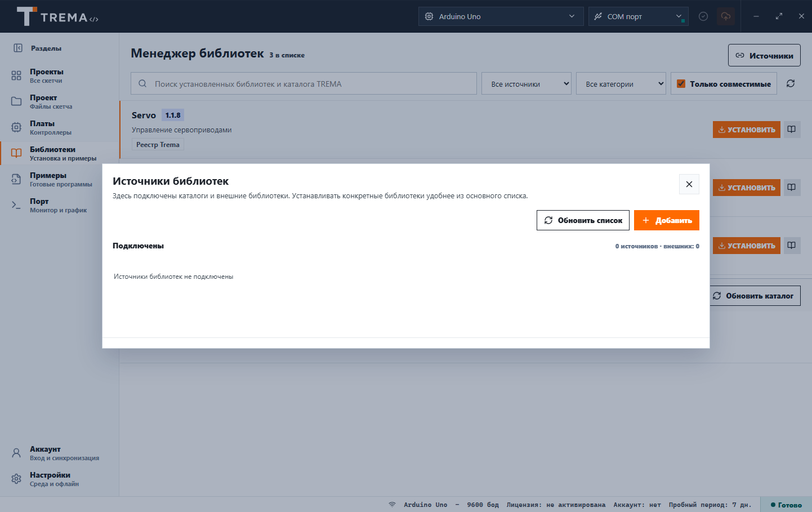
Task: Install the Servo library
Action: point(747,130)
